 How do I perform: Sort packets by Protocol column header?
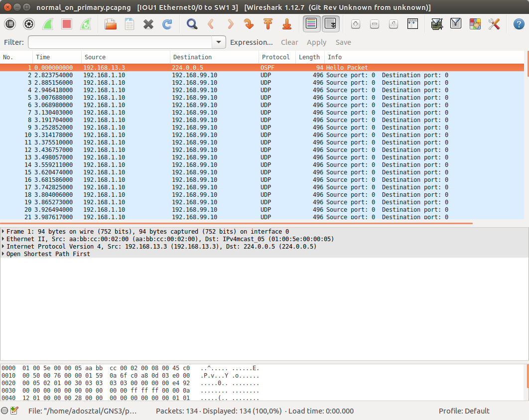(x=275, y=57)
